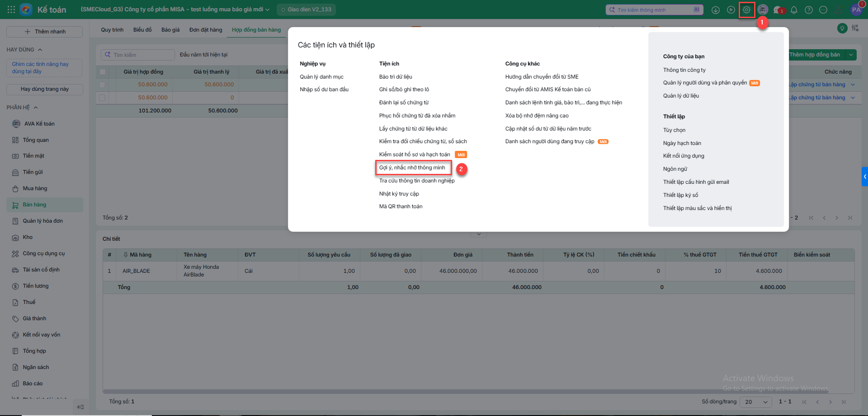Click the blue side panel expand handle
The image size is (868, 416).
[x=865, y=177]
